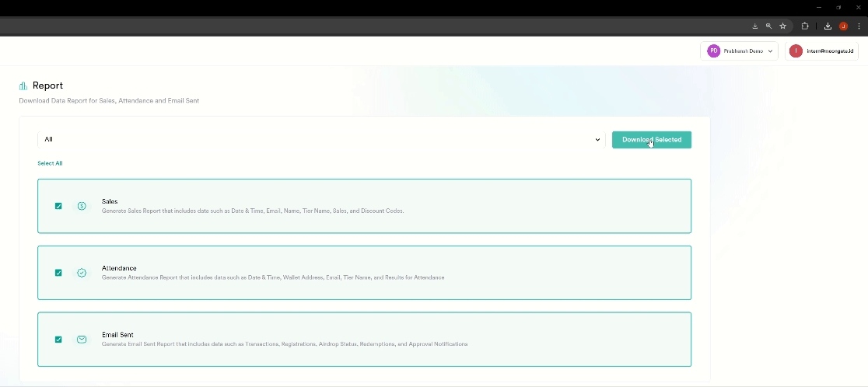Click the Sales dollar sign icon
The height and width of the screenshot is (387, 868).
pos(82,206)
